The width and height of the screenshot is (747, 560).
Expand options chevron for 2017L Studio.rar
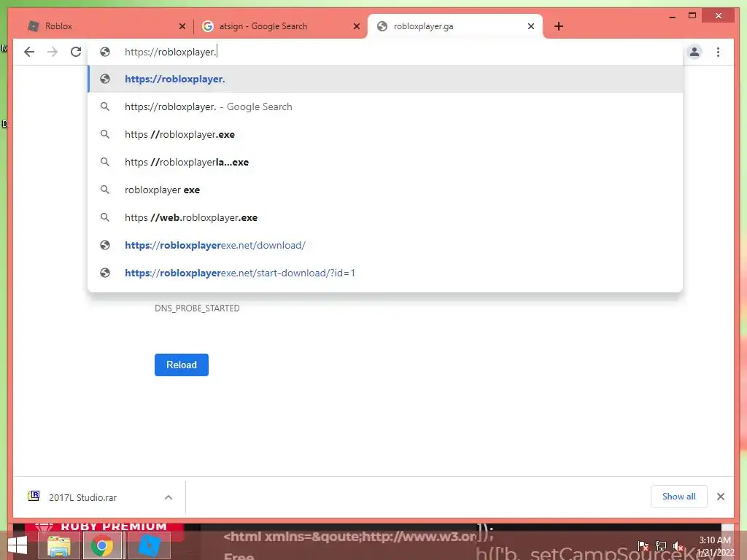click(169, 497)
